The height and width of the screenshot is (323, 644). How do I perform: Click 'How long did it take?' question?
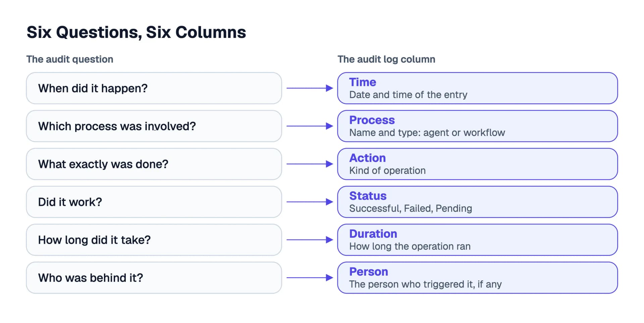tap(95, 240)
